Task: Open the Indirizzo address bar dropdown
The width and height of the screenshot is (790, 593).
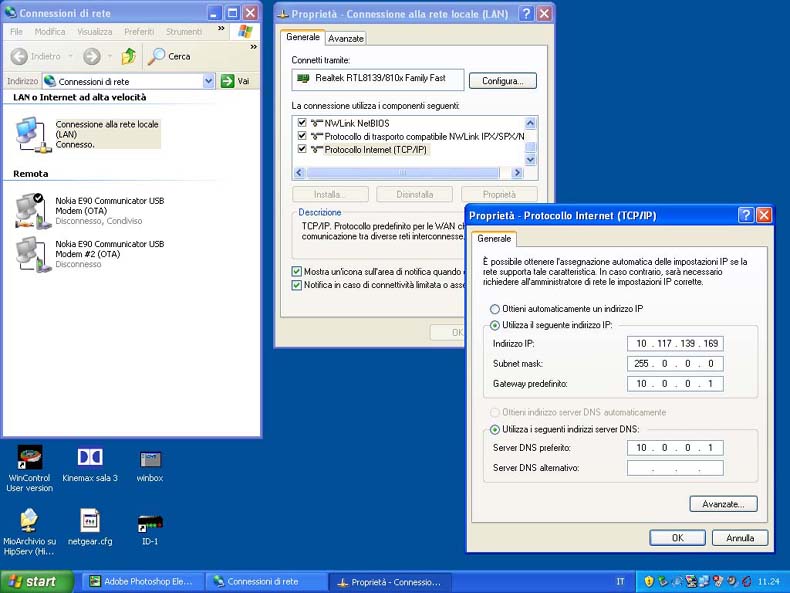Action: (x=209, y=81)
